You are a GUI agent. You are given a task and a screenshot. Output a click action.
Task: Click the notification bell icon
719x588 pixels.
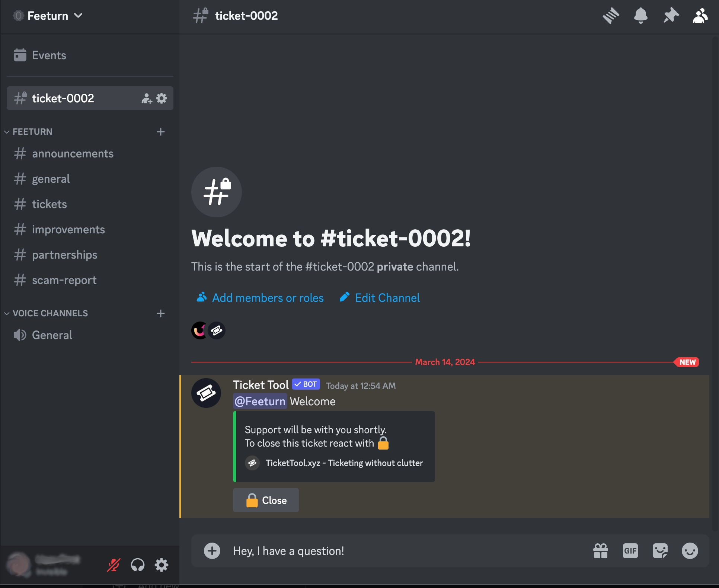click(x=640, y=16)
